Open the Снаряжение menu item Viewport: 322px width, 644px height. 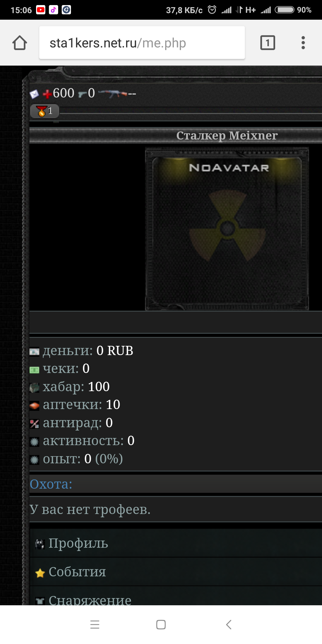(176, 596)
